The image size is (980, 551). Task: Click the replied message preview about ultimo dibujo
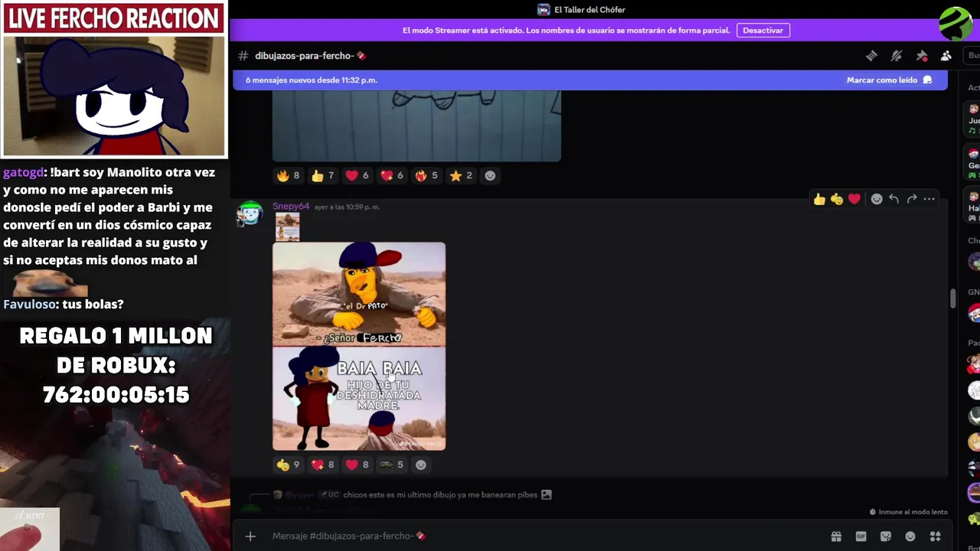point(440,495)
